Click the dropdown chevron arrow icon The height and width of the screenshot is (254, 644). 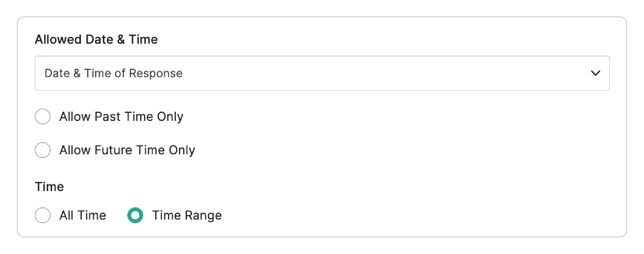point(595,73)
